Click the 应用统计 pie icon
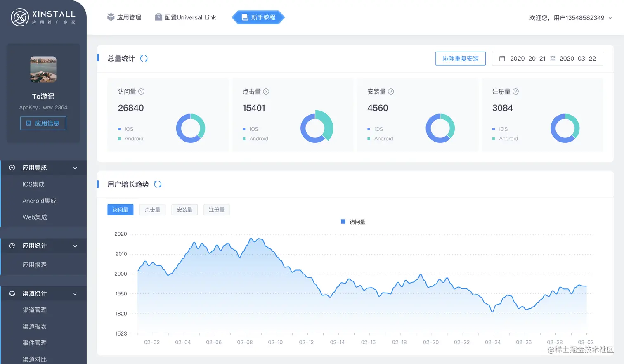Image resolution: width=624 pixels, height=364 pixels. (x=12, y=246)
